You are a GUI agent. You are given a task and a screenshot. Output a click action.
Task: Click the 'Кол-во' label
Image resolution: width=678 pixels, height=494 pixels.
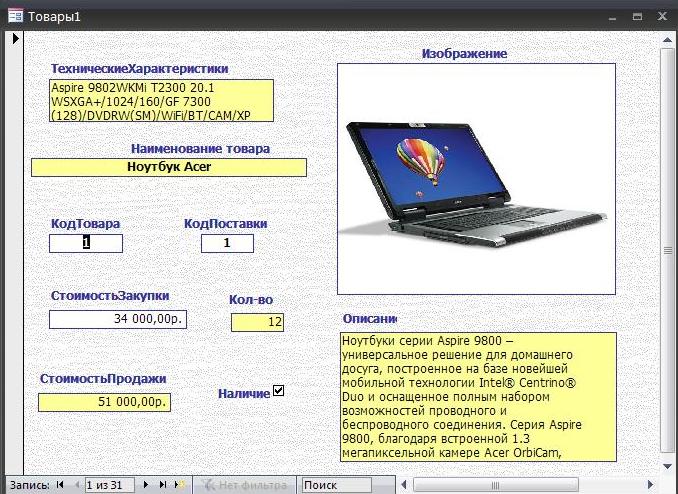point(251,300)
